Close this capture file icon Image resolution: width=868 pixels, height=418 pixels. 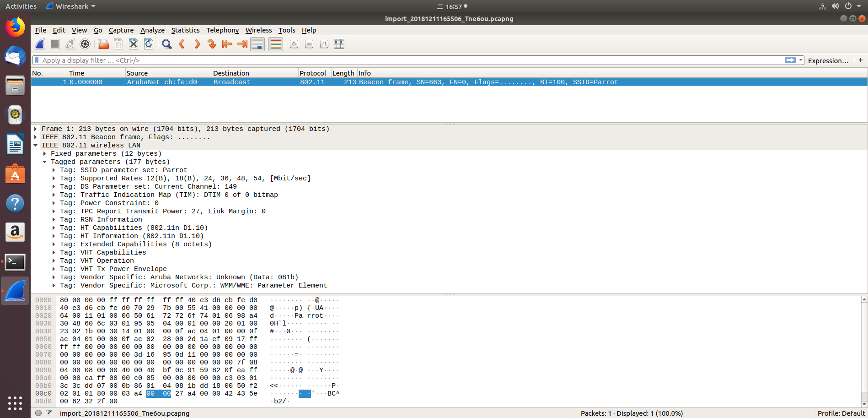[x=134, y=44]
